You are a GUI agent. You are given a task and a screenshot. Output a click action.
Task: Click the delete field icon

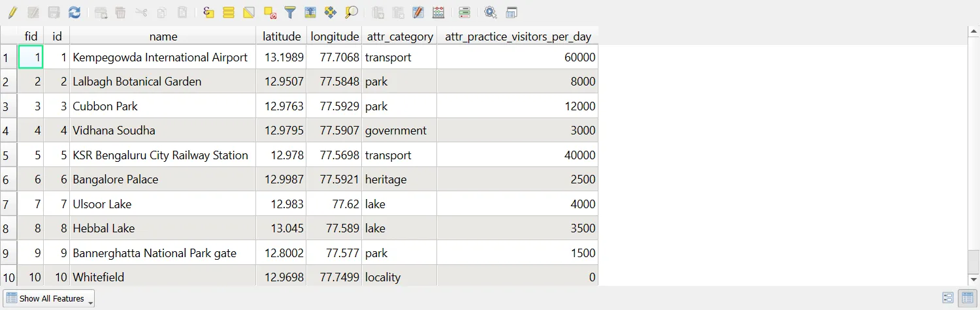coord(398,12)
